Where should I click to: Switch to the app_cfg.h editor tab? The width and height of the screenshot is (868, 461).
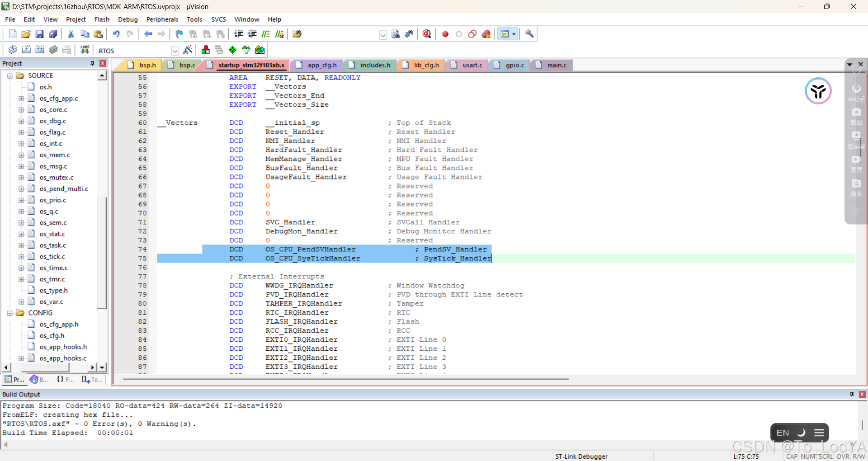317,65
